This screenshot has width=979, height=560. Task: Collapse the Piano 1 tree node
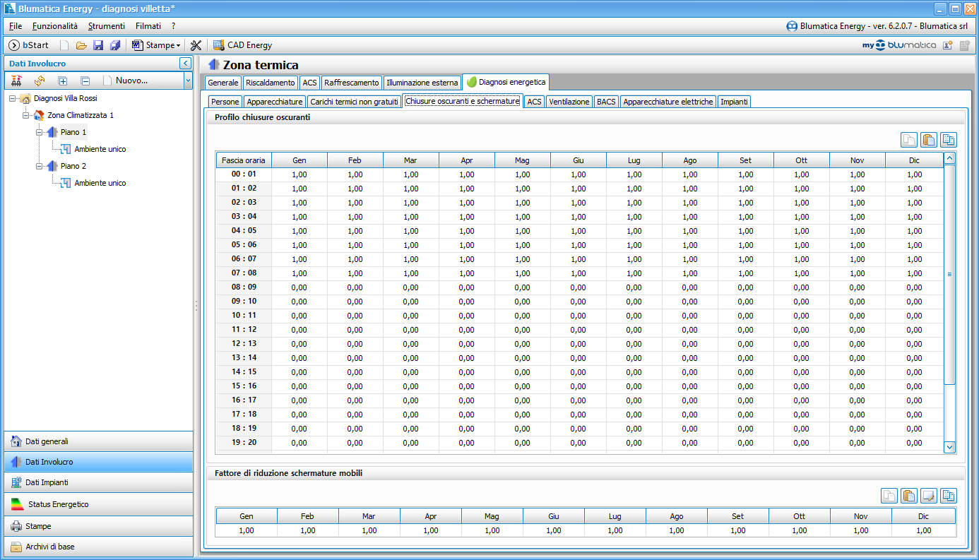click(x=40, y=132)
